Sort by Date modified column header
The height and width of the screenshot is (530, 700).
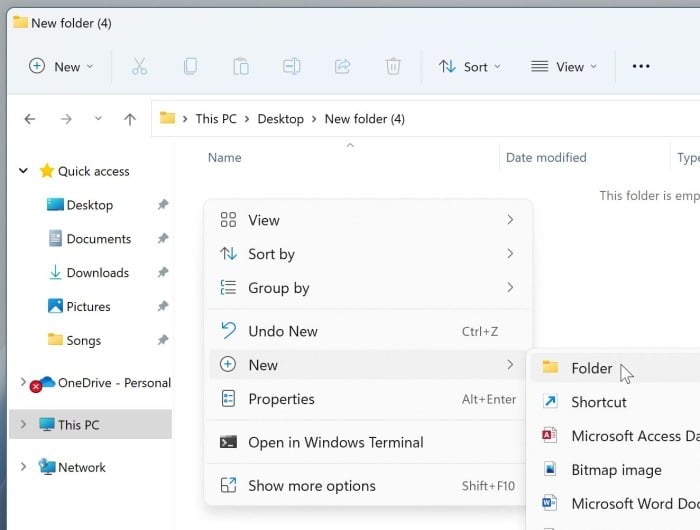546,158
